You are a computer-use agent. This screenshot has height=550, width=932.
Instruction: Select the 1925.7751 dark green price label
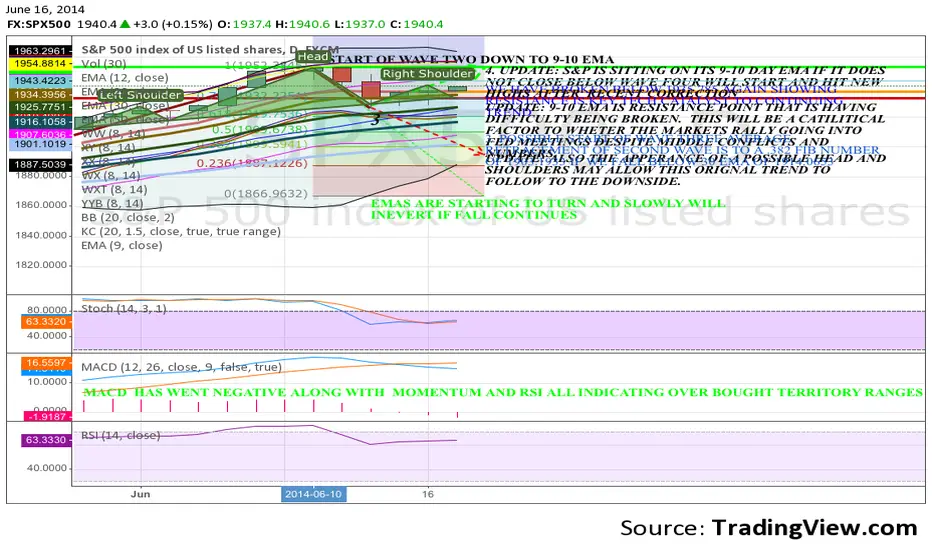pyautogui.click(x=40, y=107)
